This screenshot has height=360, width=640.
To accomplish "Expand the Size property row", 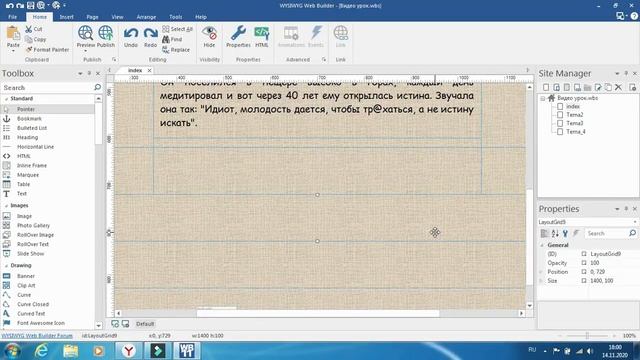I will [541, 281].
